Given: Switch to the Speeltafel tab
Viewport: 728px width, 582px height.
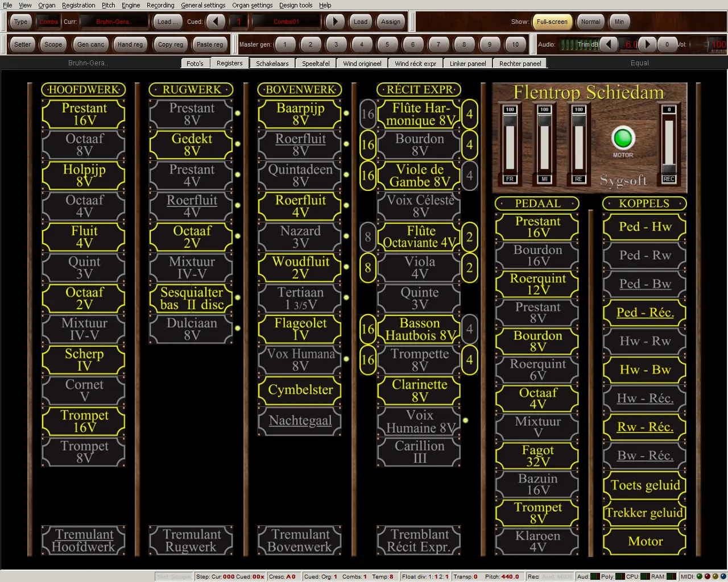Looking at the screenshot, I should click(x=316, y=64).
